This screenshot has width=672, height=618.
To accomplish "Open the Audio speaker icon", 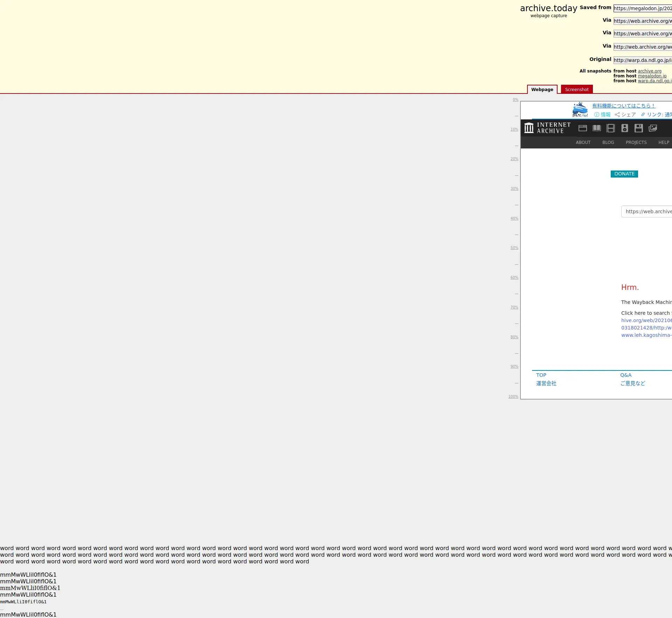I will pos(625,128).
